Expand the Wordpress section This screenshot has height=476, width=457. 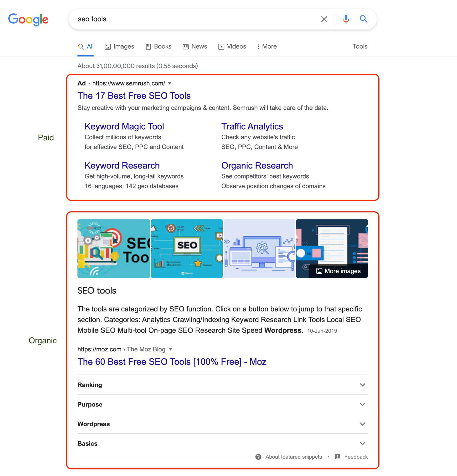362,424
